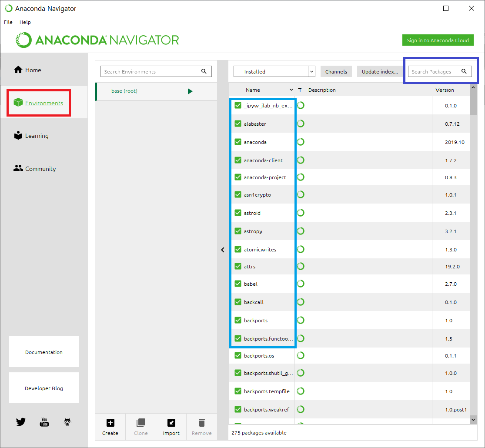Open the GitHub octocat icon
The image size is (485, 448).
[67, 422]
